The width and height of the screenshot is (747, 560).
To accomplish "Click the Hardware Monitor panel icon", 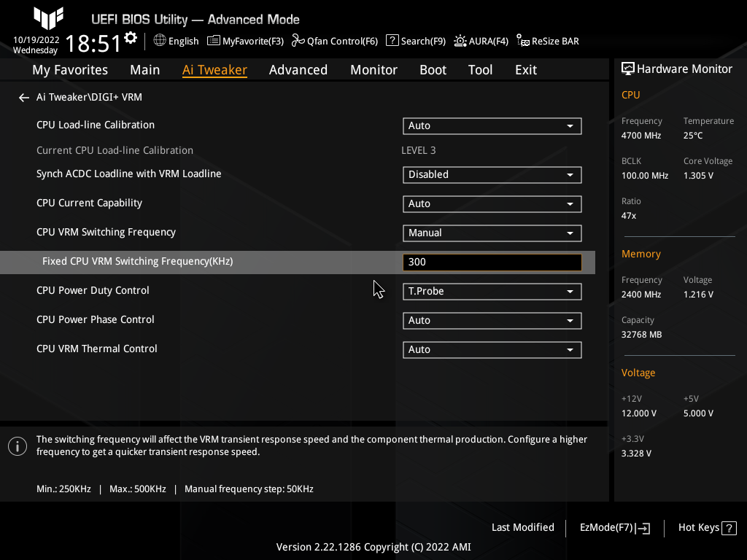I will [x=627, y=68].
